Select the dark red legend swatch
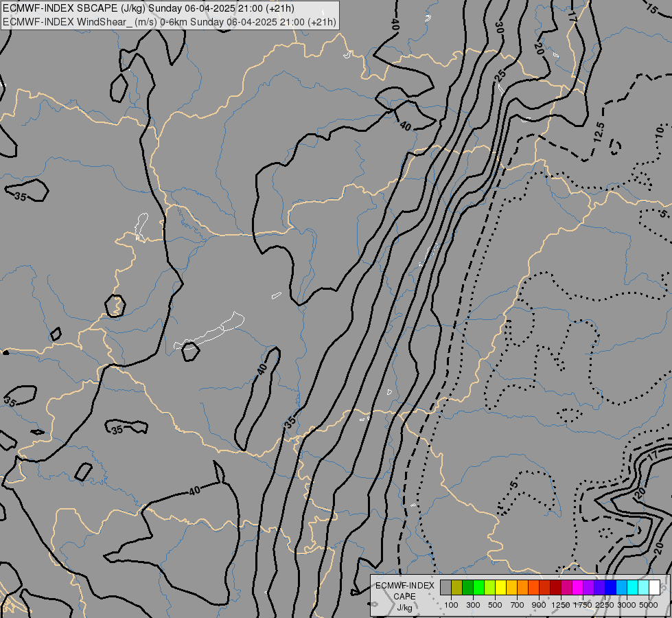 coord(555,587)
